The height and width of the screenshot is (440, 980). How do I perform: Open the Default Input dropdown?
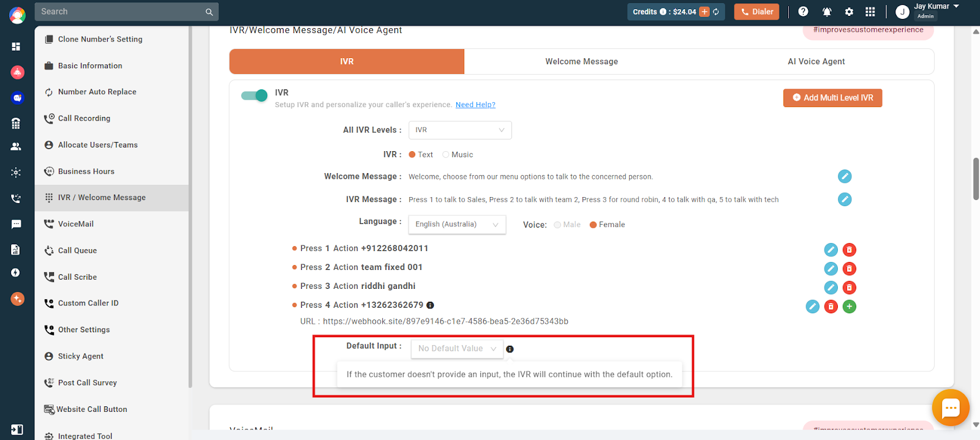(457, 349)
